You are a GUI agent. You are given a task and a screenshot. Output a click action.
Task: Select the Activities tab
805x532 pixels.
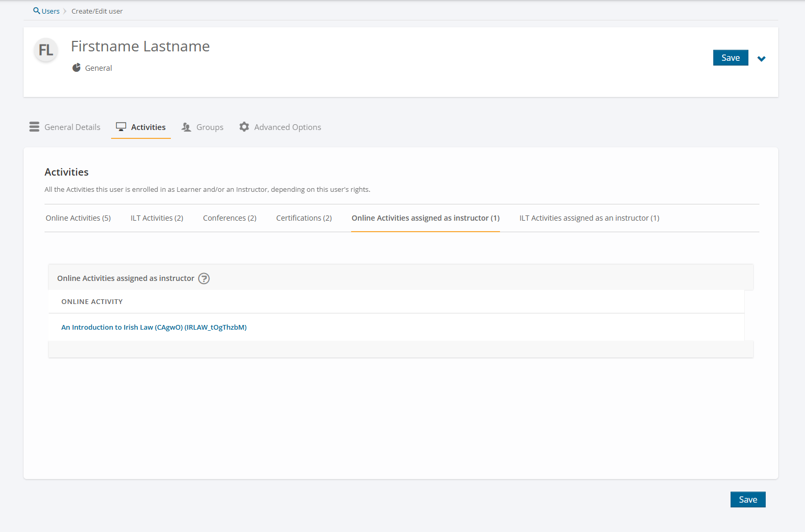pyautogui.click(x=141, y=127)
